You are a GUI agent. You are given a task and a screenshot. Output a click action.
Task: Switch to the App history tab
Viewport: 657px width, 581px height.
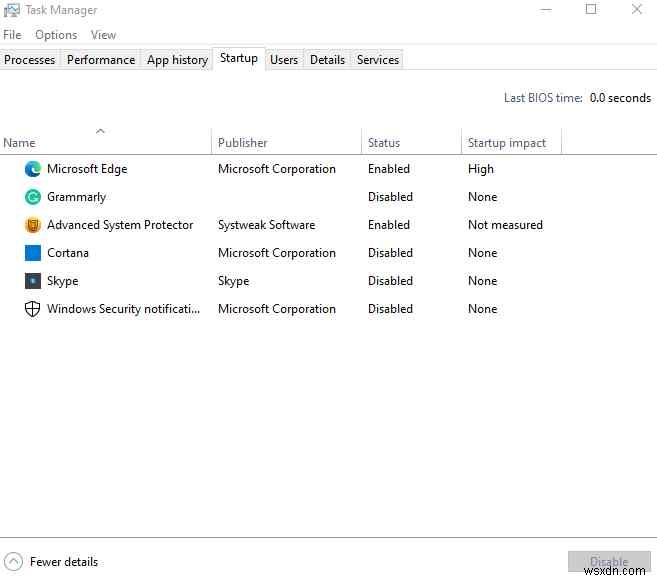[x=177, y=60]
